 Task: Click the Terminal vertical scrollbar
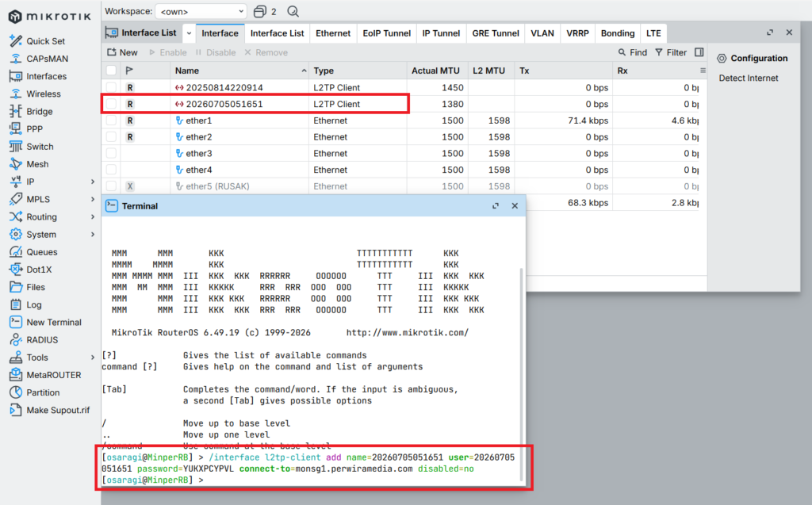(x=521, y=374)
